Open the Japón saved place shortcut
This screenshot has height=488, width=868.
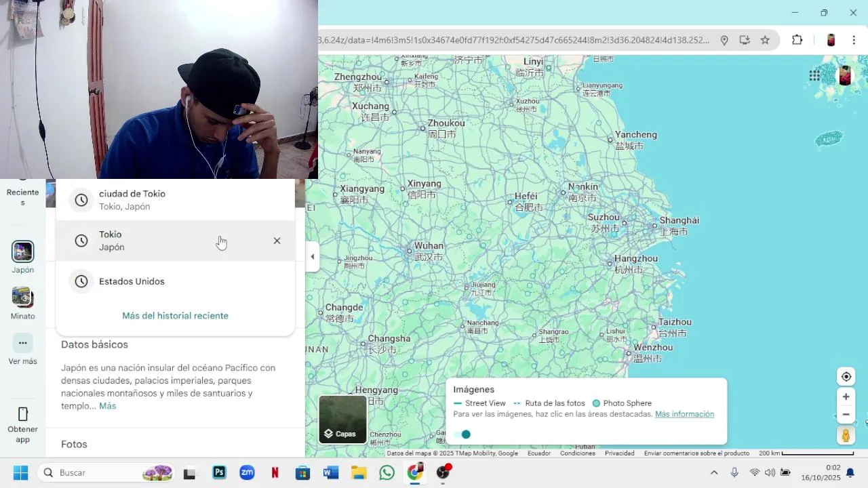pos(22,257)
